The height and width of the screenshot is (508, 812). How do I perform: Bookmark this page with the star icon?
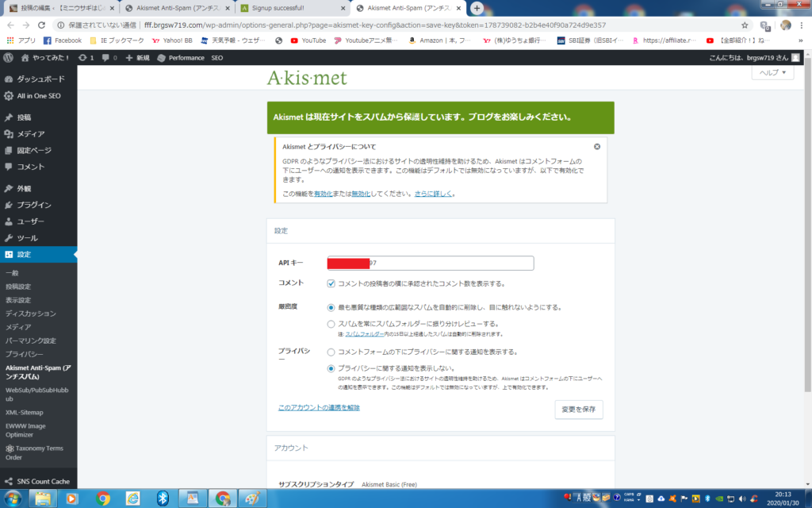745,25
